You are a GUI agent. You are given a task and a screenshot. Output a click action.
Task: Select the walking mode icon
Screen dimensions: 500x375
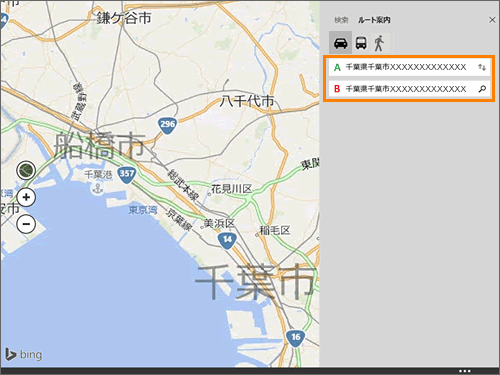pos(379,43)
